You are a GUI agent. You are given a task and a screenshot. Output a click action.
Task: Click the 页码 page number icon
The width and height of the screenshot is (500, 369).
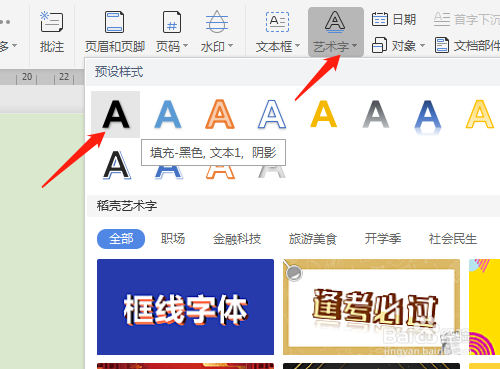tap(172, 22)
